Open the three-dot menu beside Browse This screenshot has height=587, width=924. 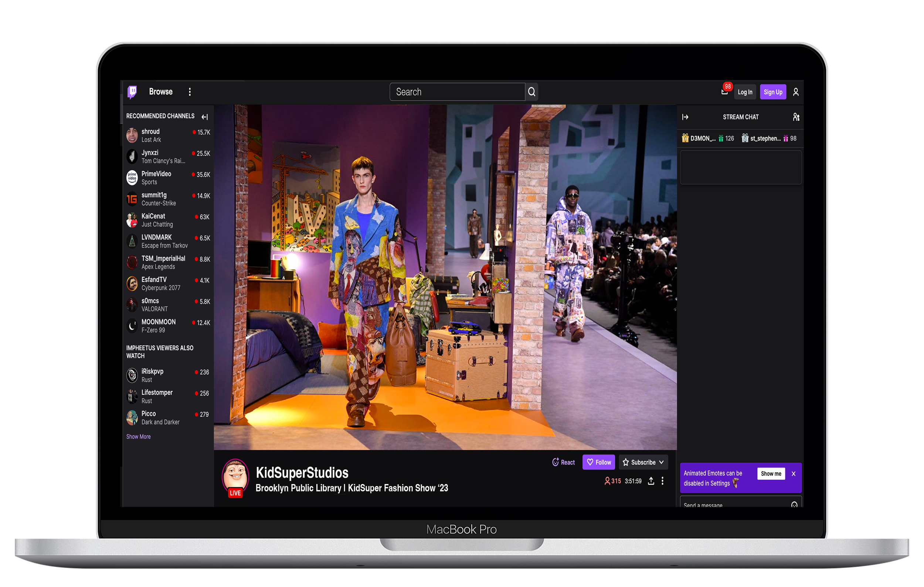[x=190, y=92]
